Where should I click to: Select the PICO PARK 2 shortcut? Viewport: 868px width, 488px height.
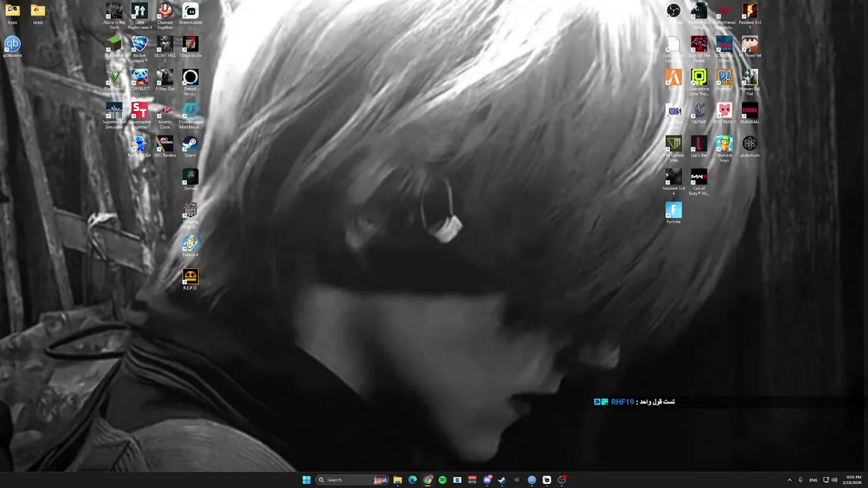(x=724, y=114)
